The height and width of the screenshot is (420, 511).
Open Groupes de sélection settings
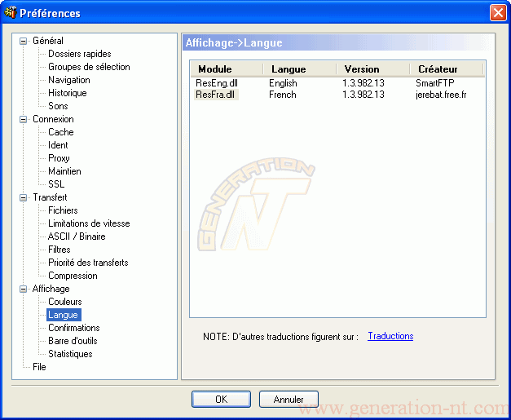click(89, 67)
